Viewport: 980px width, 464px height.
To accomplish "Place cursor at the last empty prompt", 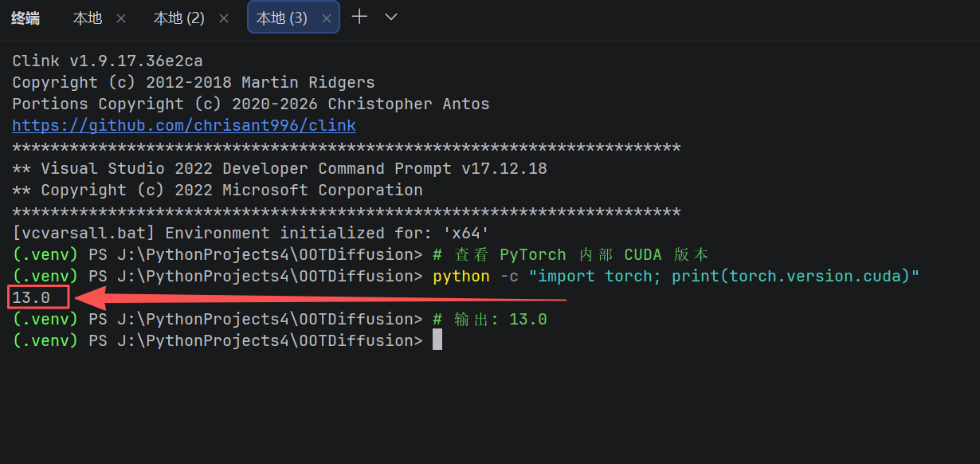I will coord(437,340).
